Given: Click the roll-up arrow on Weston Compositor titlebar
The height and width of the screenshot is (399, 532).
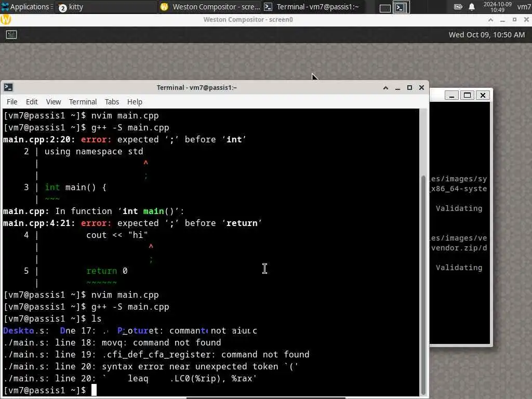Looking at the screenshot, I should pos(490,20).
